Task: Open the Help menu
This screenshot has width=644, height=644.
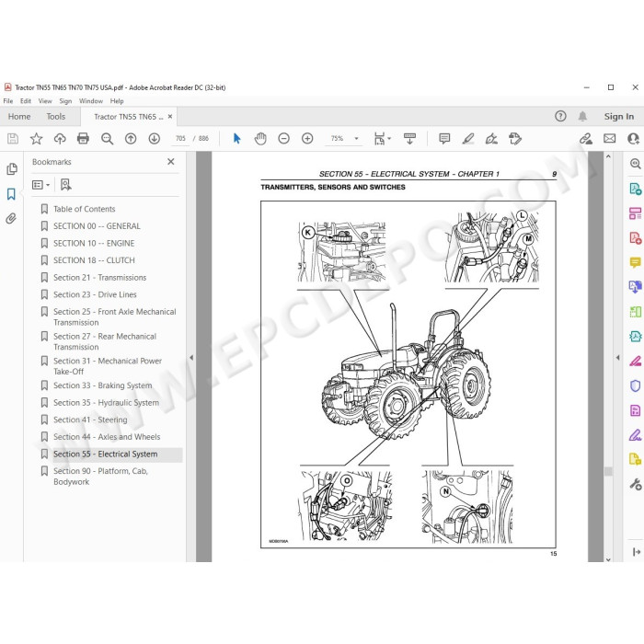Action: pos(117,101)
